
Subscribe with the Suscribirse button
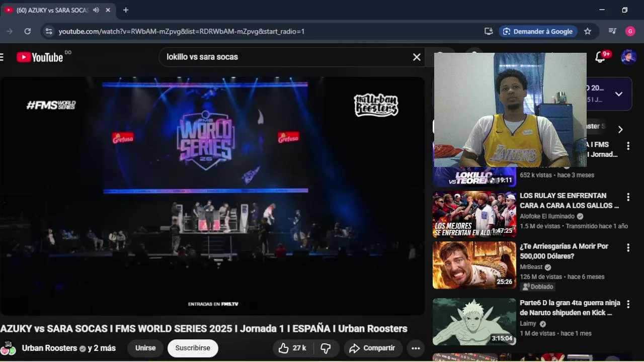pos(193,348)
